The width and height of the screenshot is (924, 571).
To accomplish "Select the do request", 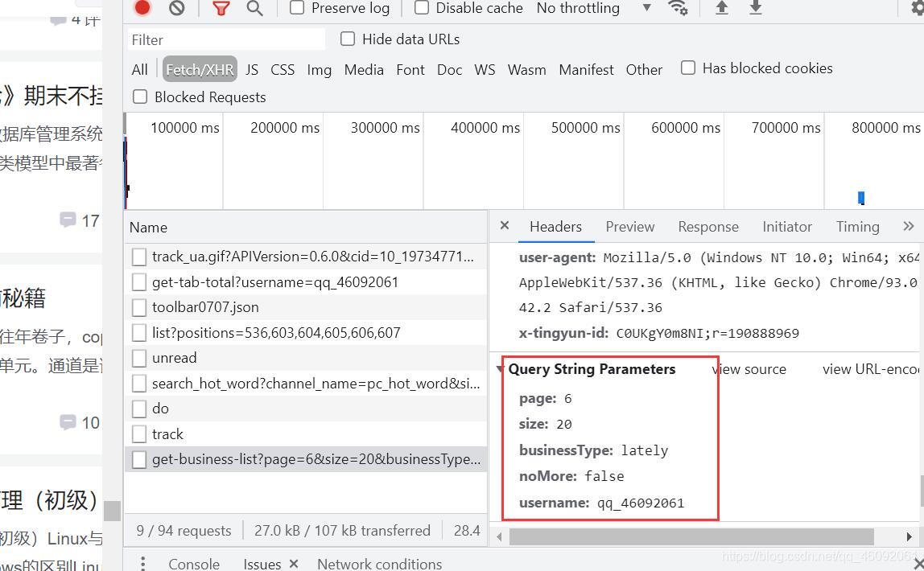I will pyautogui.click(x=306, y=409).
